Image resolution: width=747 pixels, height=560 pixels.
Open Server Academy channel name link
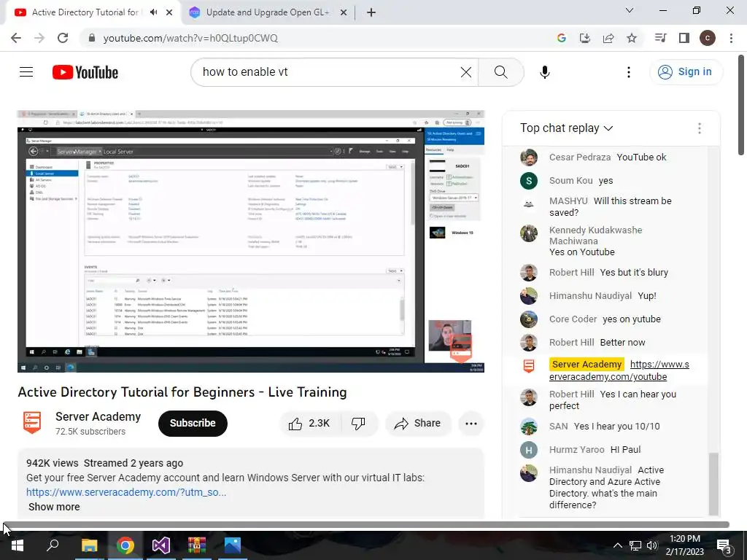98,416
